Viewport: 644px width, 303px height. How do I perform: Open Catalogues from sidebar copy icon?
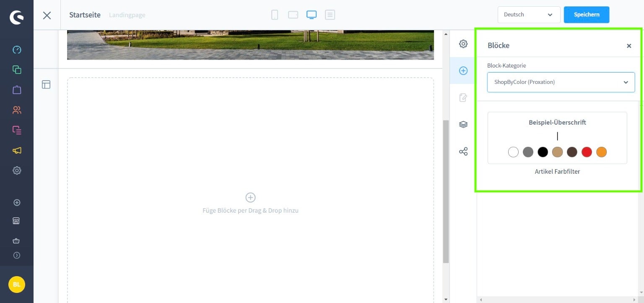click(x=17, y=70)
